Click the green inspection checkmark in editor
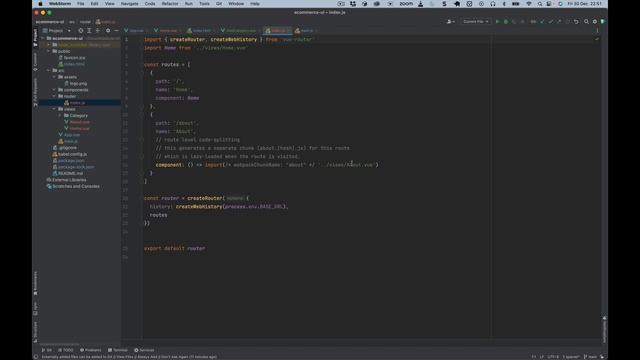The image size is (640, 360). (x=597, y=39)
